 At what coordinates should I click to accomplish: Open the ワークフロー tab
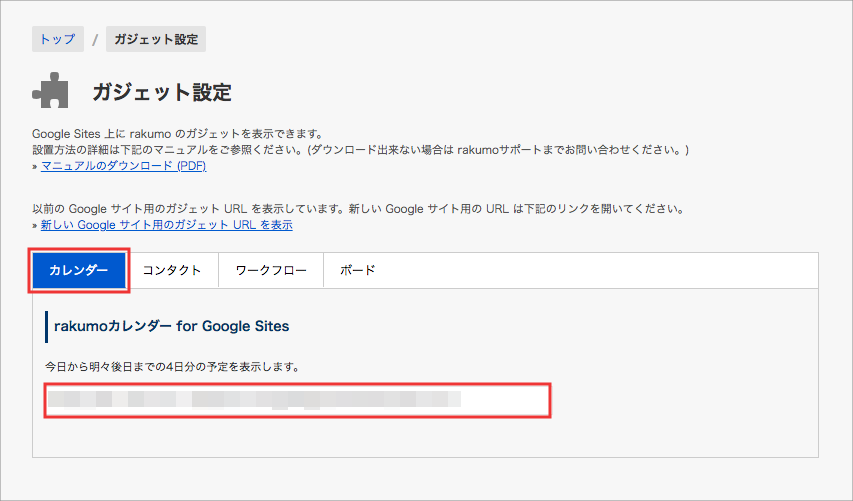coord(271,270)
